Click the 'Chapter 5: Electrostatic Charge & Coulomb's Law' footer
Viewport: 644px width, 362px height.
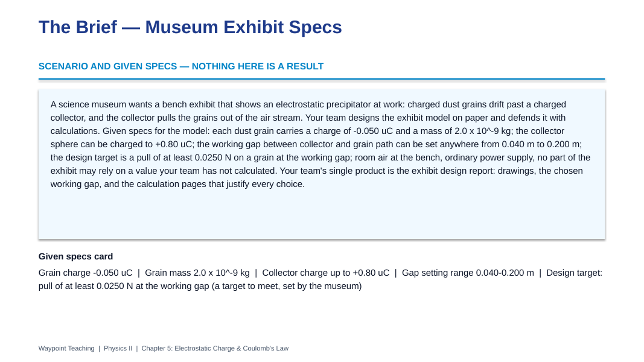215,349
